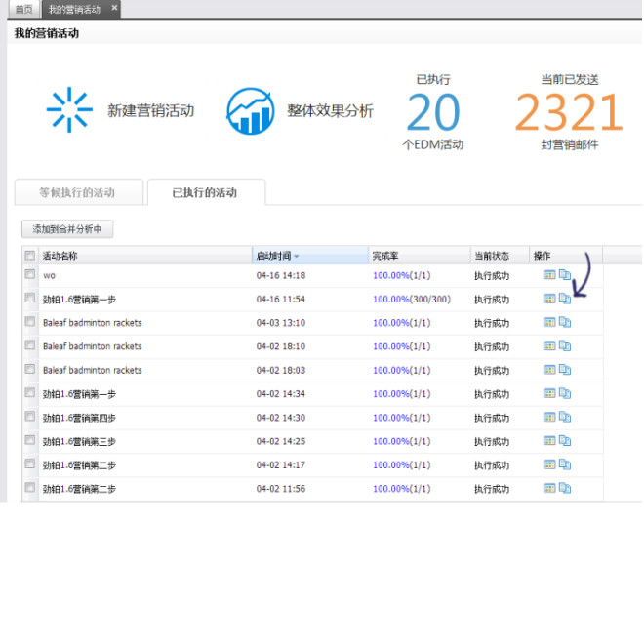
Task: Go to the 首页 tab
Action: coord(23,9)
